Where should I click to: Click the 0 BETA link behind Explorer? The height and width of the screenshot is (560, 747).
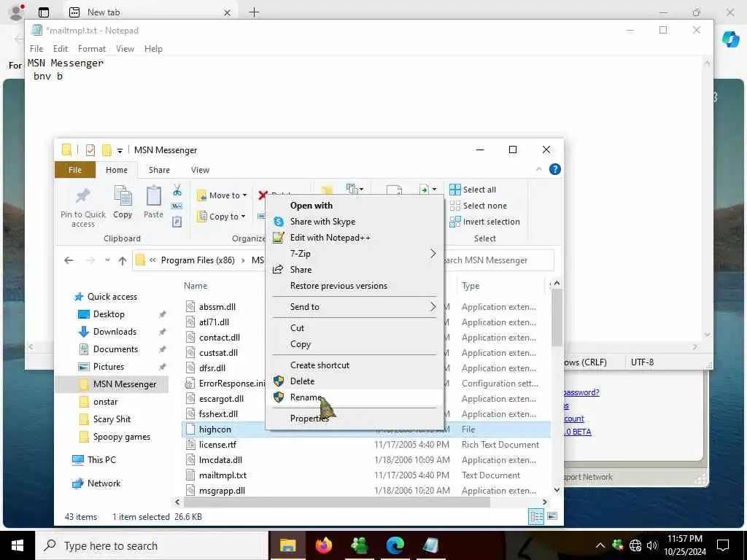click(578, 432)
